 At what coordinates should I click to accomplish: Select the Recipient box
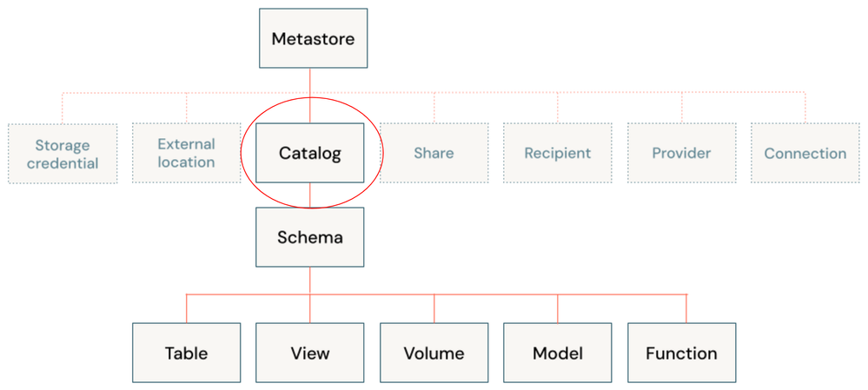(557, 153)
